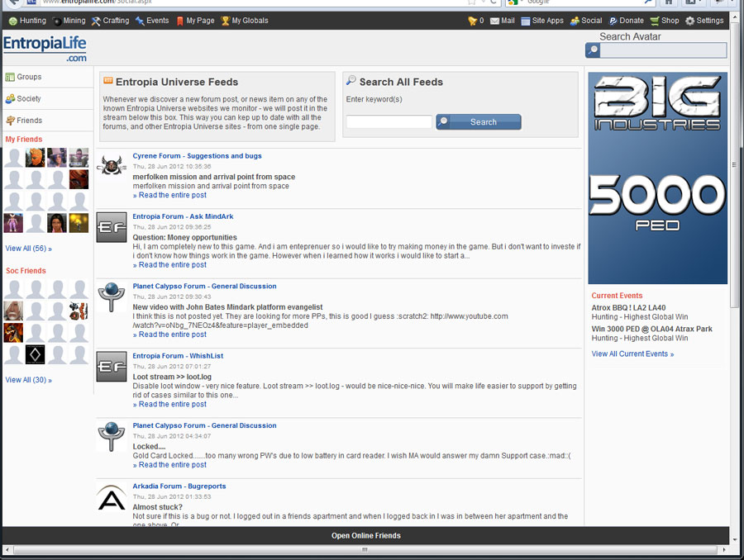Click the Search Avatar magnifier icon
The height and width of the screenshot is (560, 744).
(593, 50)
